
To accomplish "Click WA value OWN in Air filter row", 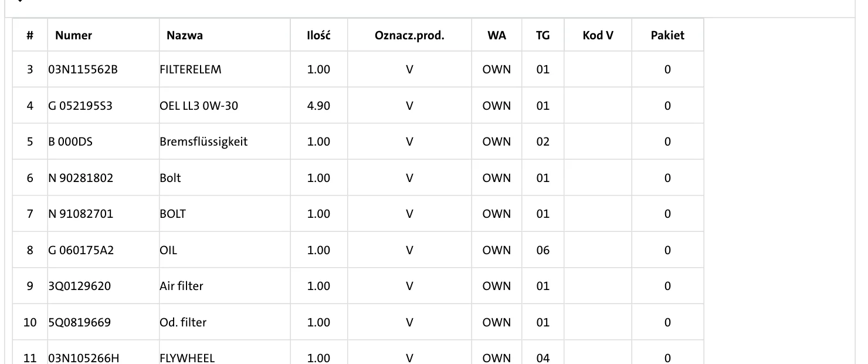I will pos(497,287).
